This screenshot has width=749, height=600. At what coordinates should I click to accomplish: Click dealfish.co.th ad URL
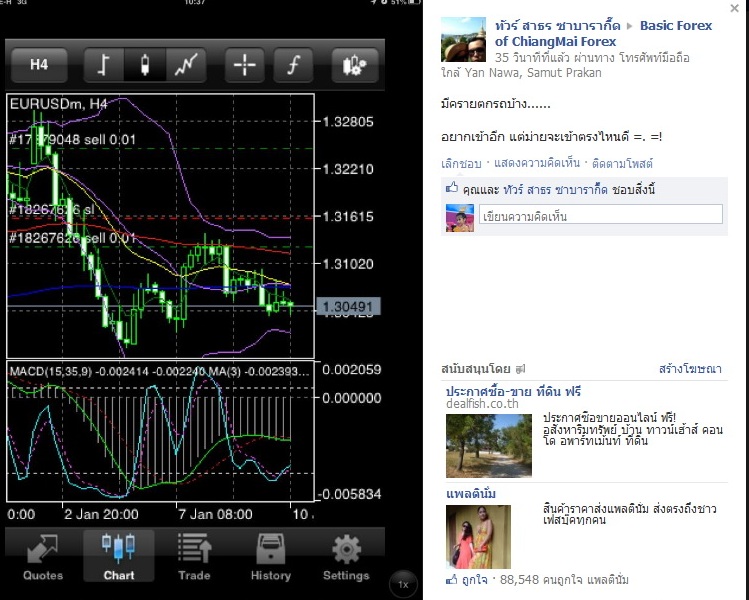(482, 404)
